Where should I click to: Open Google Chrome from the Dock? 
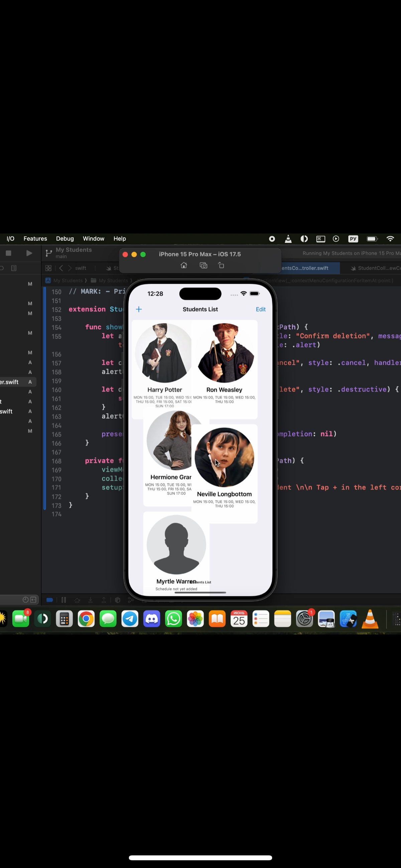86,619
